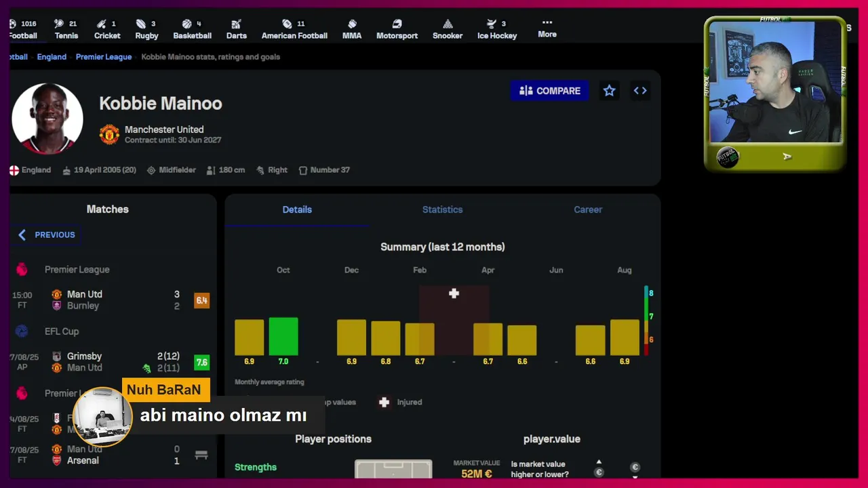868x488 pixels.
Task: Click the Number 37 shirt label
Action: tap(330, 170)
